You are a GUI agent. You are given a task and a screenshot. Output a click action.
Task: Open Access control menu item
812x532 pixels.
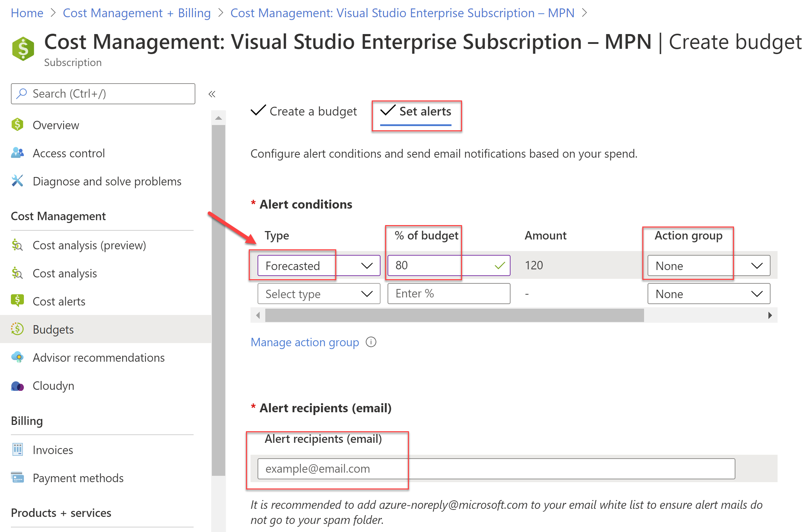tap(69, 153)
